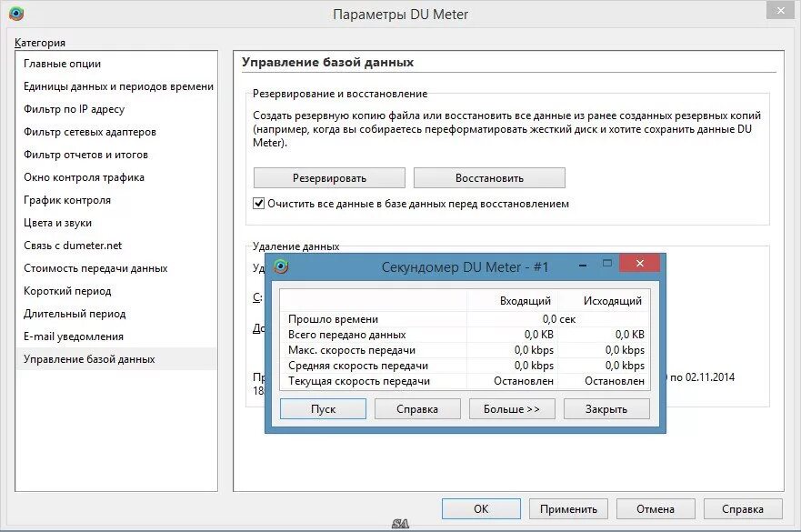Close the Параметры DU Meter dialog
This screenshot has width=801, height=532.
[781, 10]
